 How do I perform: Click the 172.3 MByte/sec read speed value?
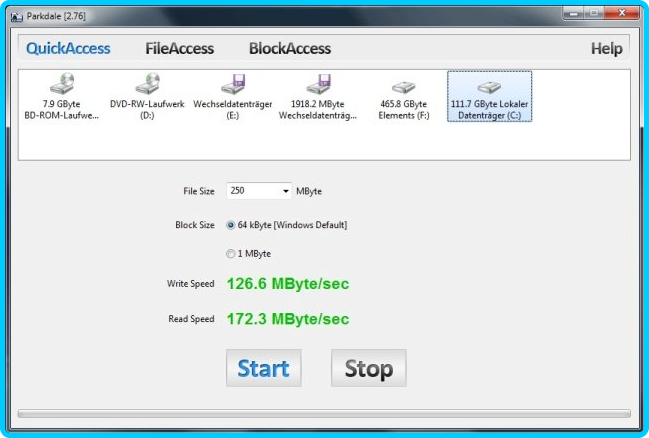pos(288,319)
